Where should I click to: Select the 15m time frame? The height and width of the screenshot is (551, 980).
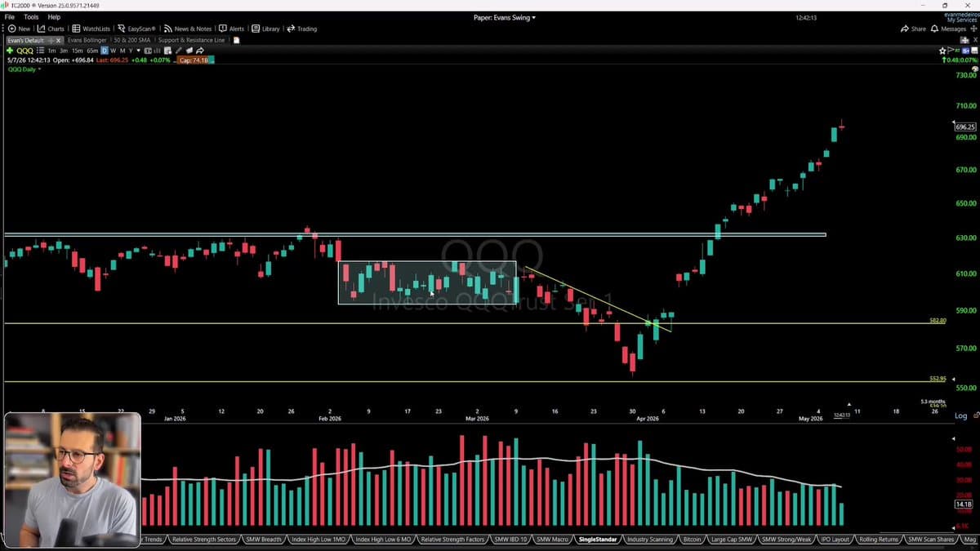[78, 51]
